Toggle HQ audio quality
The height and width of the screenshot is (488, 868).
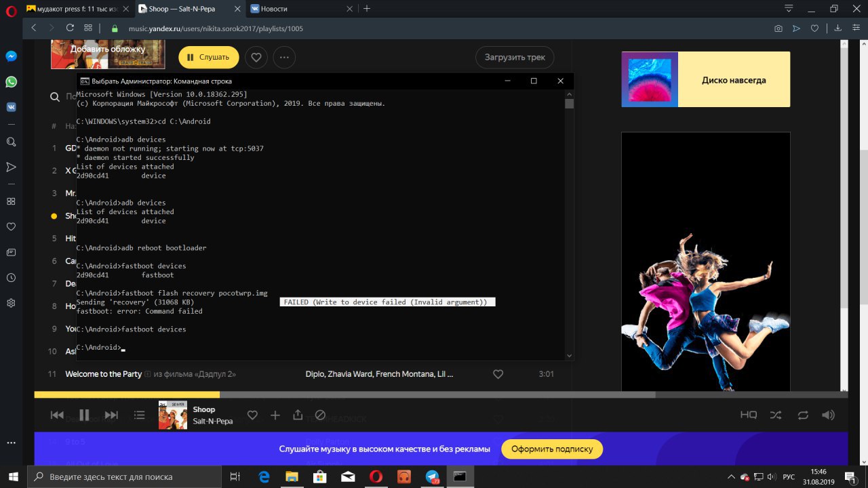748,415
